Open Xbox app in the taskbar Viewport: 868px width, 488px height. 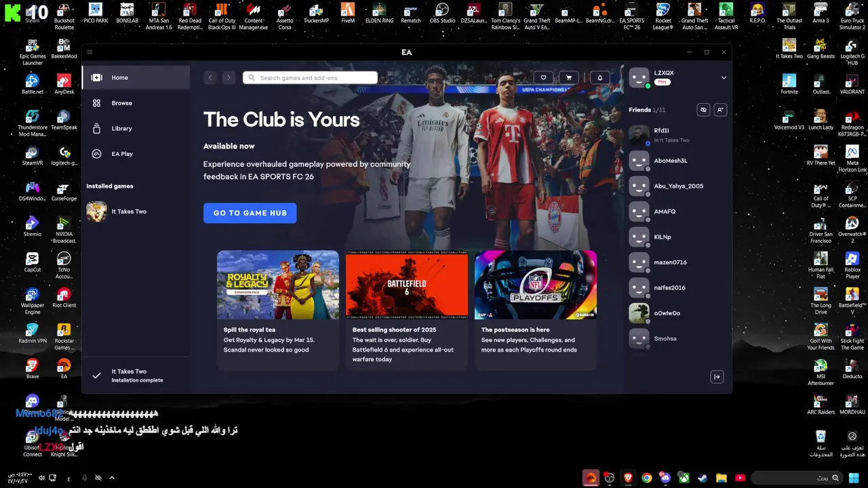click(684, 478)
